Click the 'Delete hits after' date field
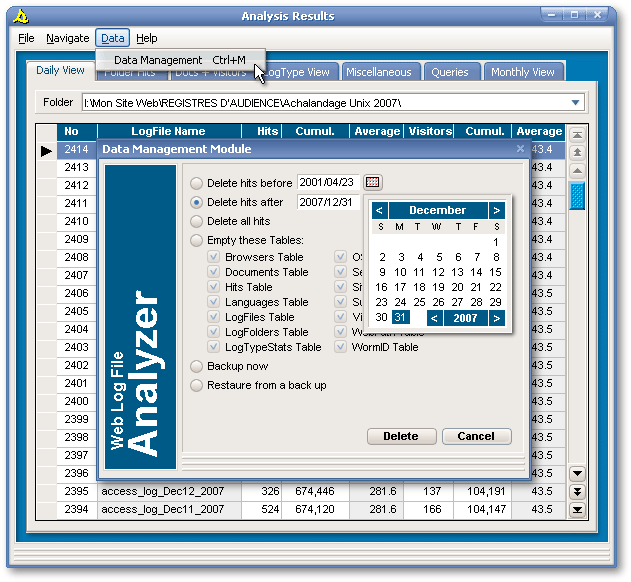 329,202
